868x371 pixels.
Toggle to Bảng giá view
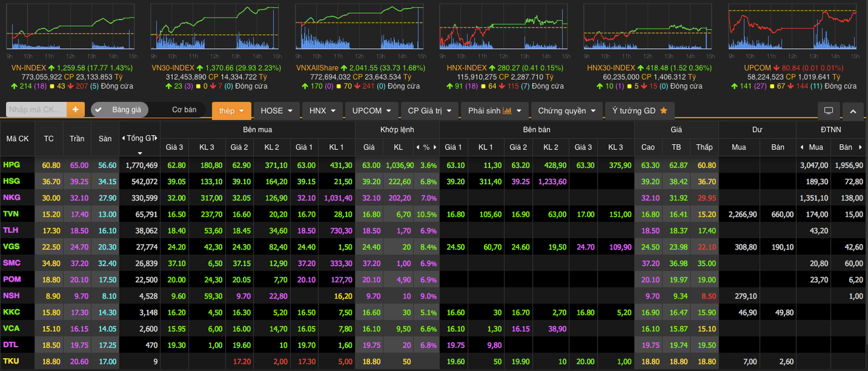pyautogui.click(x=120, y=110)
